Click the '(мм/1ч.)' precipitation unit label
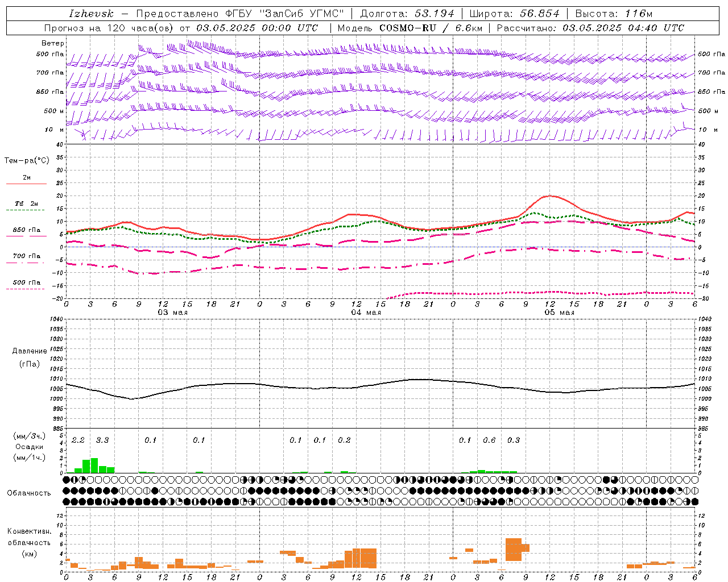728x582 pixels. click(29, 458)
